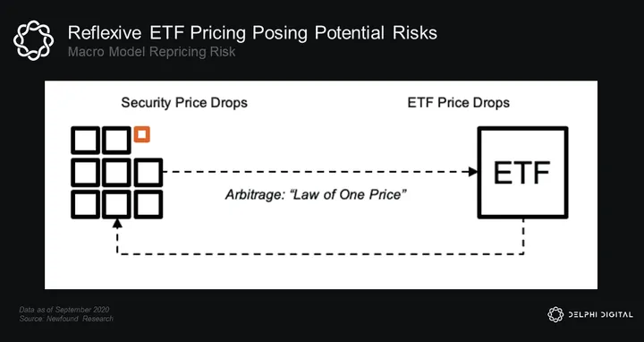
Task: Click the subtitle 'Macro Model Repricing Risk'
Action: pyautogui.click(x=151, y=52)
